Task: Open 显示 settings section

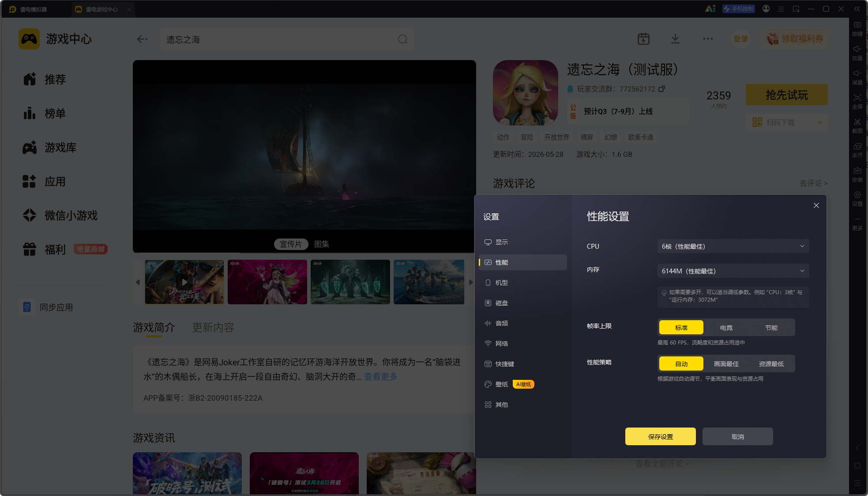Action: (523, 242)
